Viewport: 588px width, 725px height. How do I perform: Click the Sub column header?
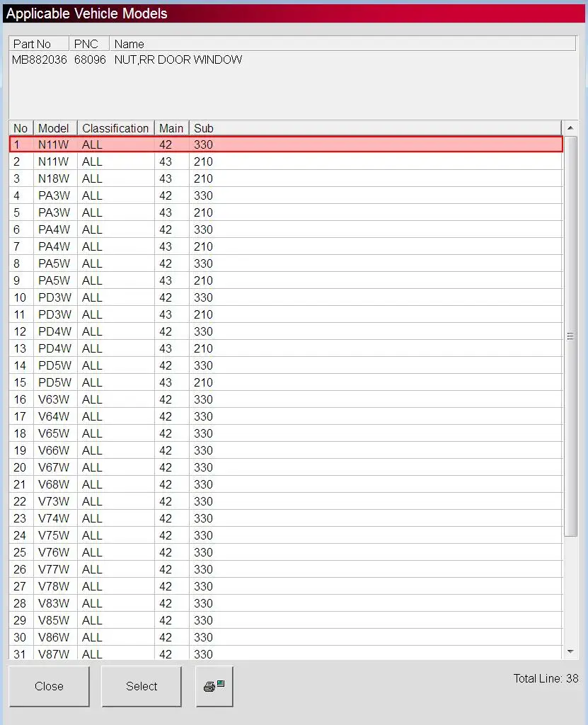375,128
